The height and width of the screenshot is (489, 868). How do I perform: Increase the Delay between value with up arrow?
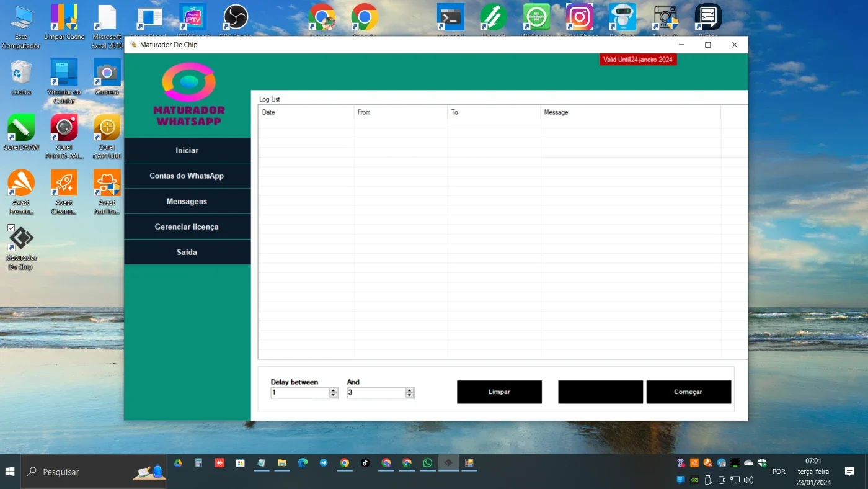pos(334,390)
